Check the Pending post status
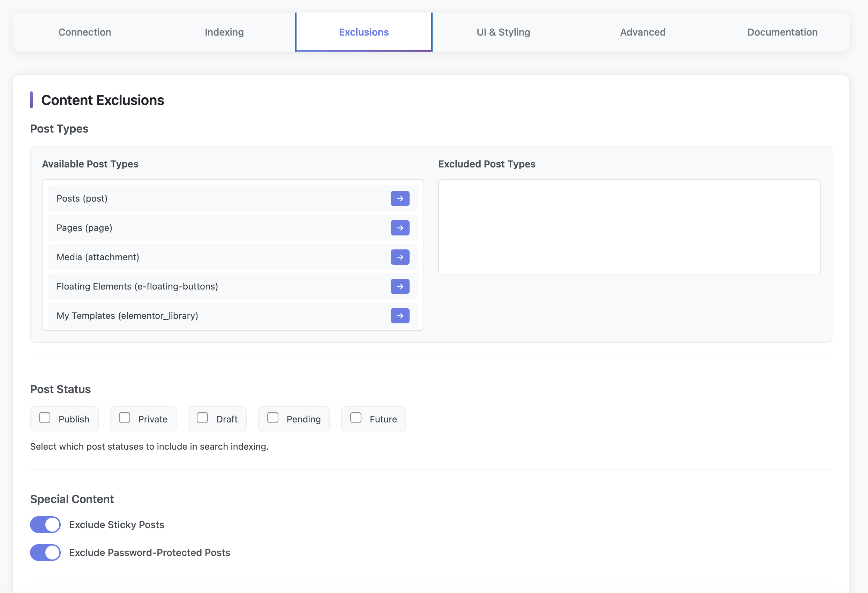The image size is (868, 593). (272, 418)
